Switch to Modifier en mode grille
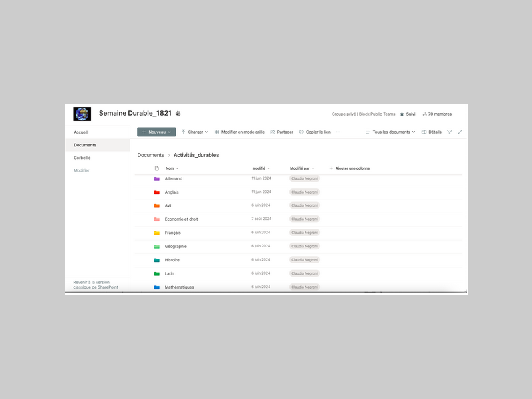The height and width of the screenshot is (399, 532). pos(239,132)
